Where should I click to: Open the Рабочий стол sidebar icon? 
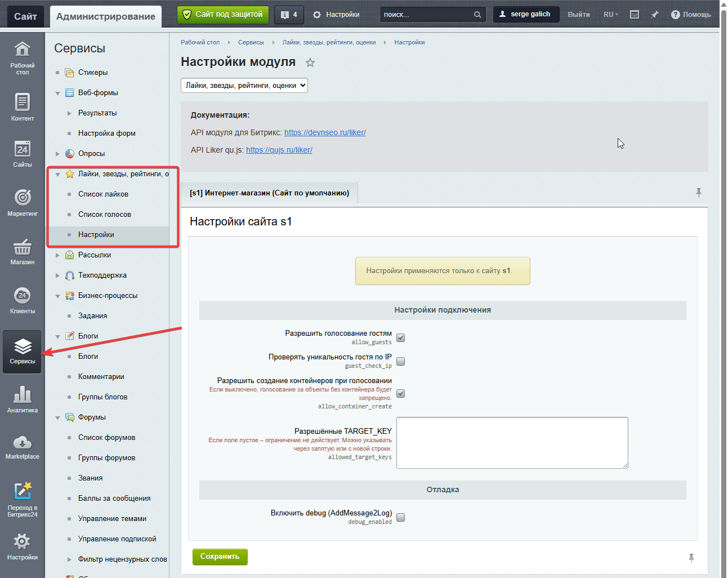point(23,58)
